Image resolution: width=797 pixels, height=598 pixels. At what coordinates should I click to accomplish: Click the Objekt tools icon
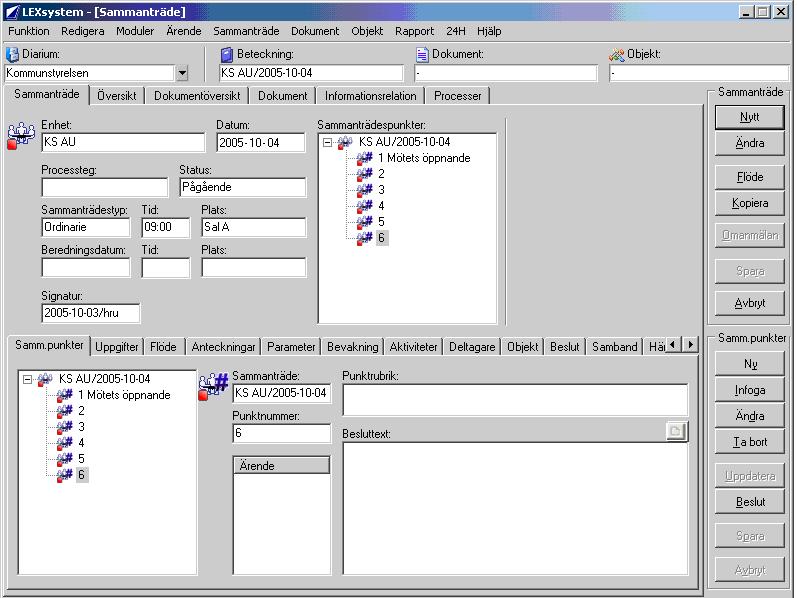point(617,54)
